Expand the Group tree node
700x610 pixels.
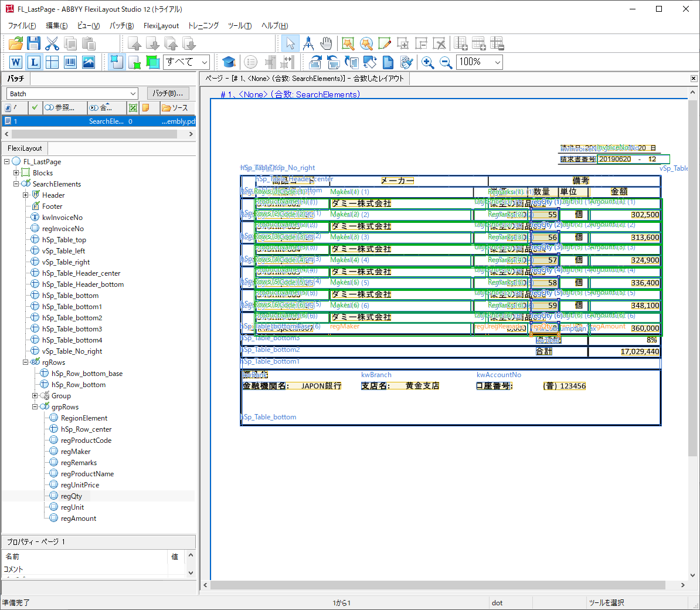tap(35, 396)
